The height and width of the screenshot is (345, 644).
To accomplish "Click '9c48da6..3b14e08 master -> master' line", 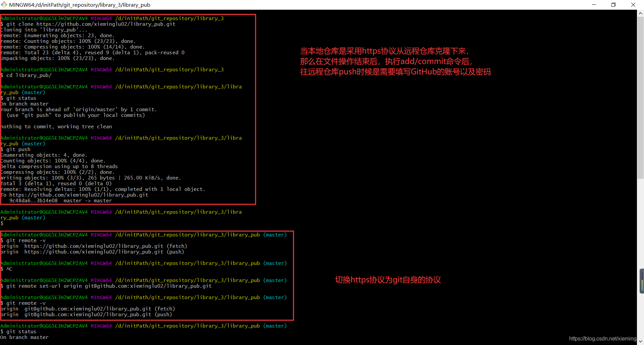I will pyautogui.click(x=61, y=201).
